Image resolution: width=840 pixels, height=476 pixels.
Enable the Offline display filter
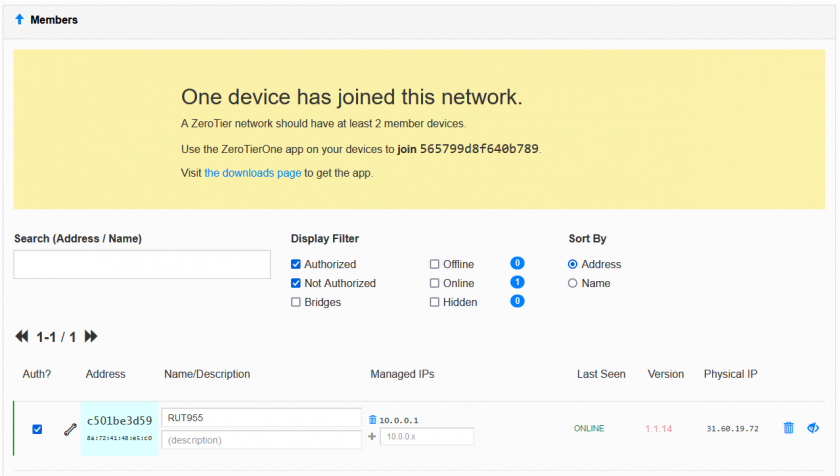pos(434,264)
